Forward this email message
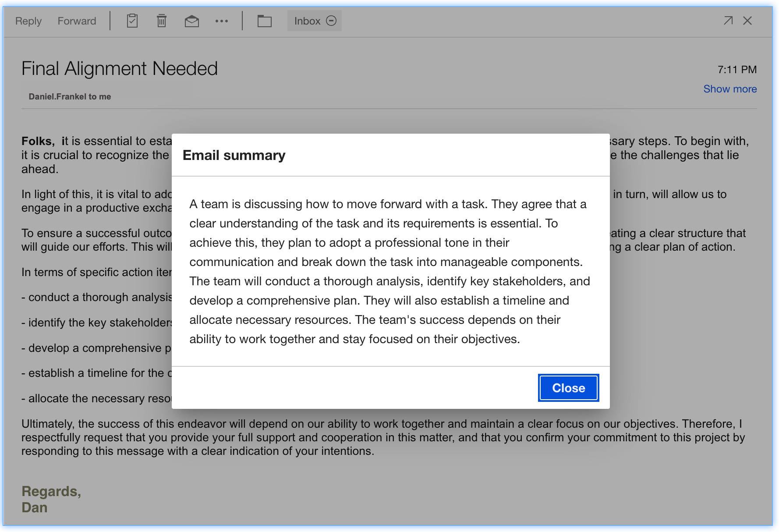Screen dimensions: 779x532 pos(77,21)
